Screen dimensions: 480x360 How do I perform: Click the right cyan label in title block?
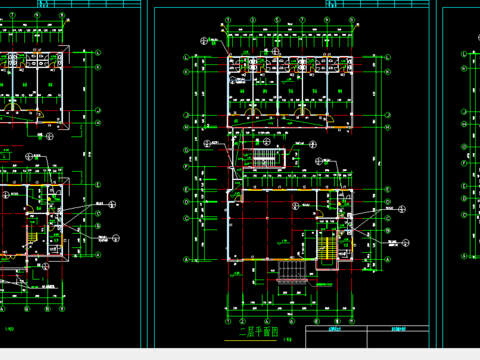pos(398,329)
